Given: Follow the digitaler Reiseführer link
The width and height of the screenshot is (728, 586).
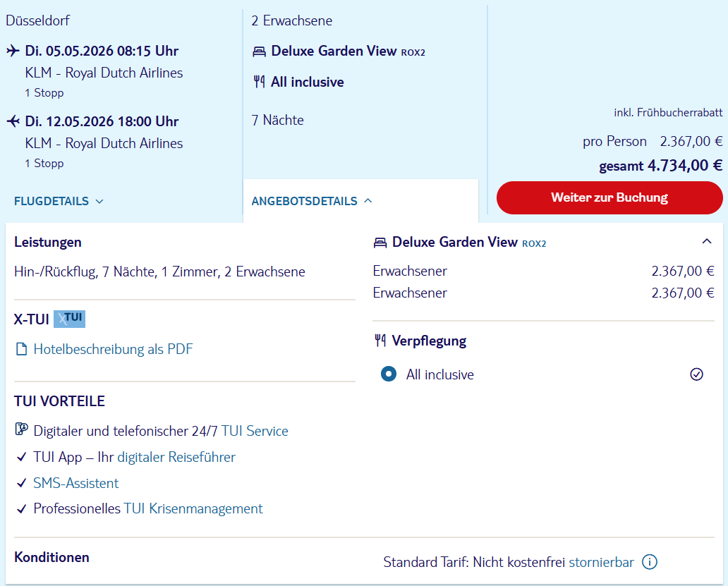Looking at the screenshot, I should [176, 457].
